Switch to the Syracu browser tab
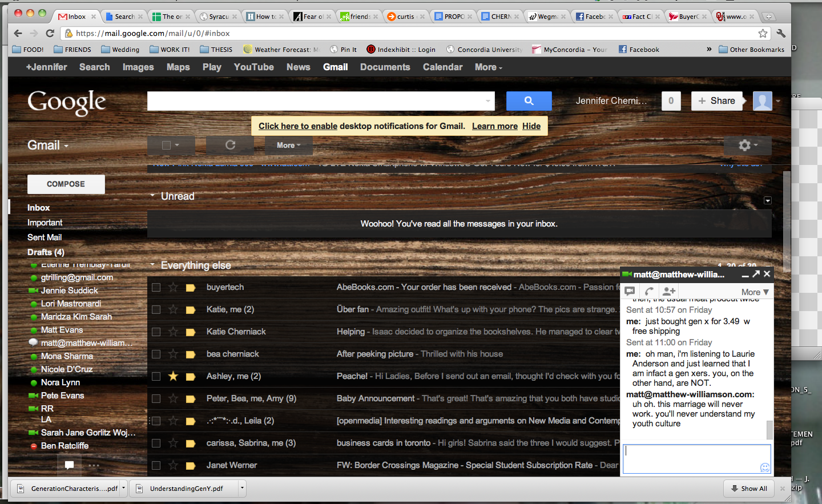This screenshot has width=822, height=504. coord(218,17)
